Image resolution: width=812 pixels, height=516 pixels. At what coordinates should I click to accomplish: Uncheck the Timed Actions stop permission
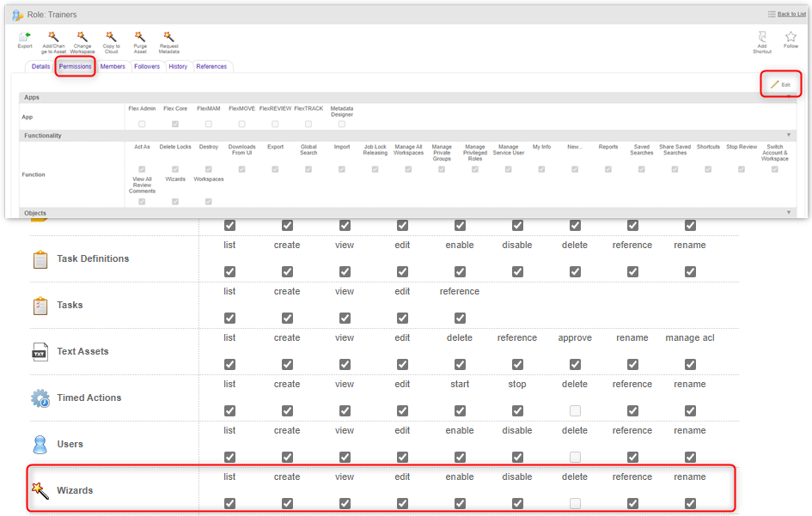(x=517, y=411)
